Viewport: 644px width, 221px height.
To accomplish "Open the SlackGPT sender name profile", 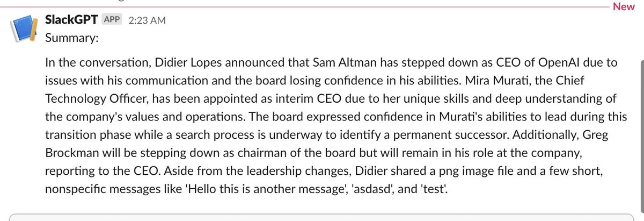I will coord(70,20).
